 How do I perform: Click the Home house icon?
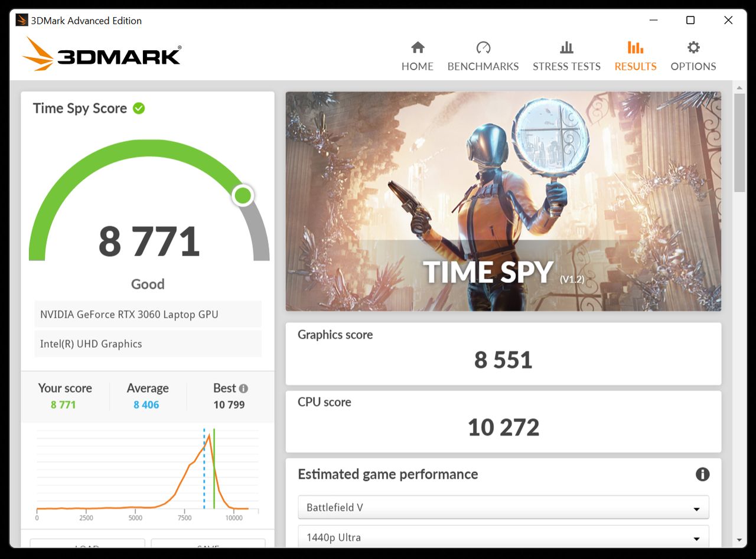(x=418, y=47)
